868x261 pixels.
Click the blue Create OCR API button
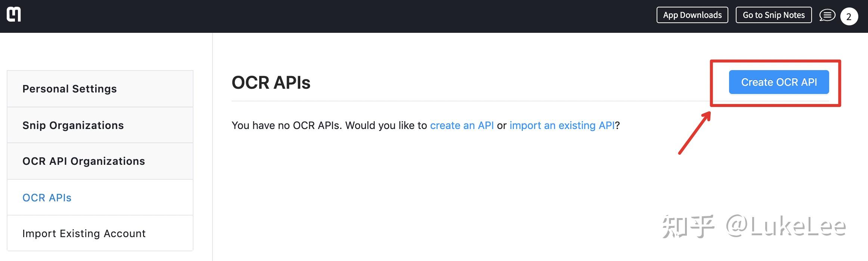(x=779, y=82)
